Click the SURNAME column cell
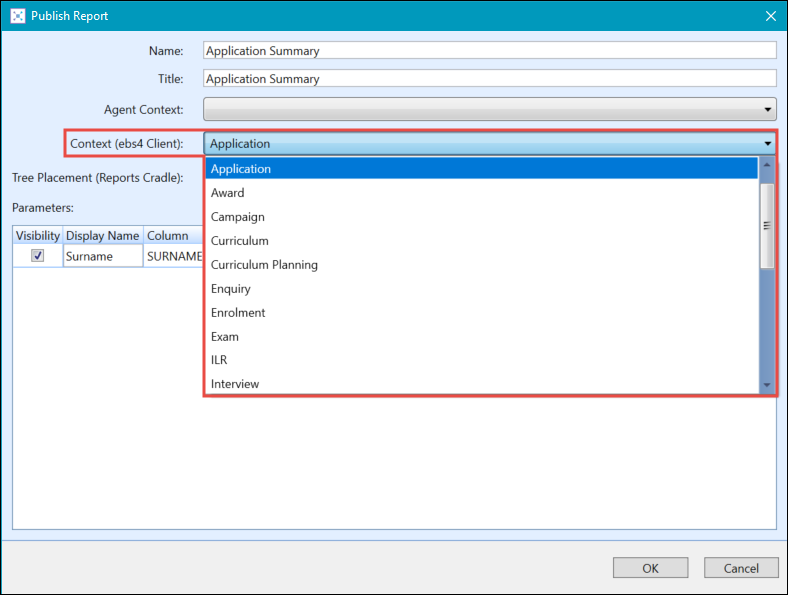788x595 pixels. tap(173, 256)
